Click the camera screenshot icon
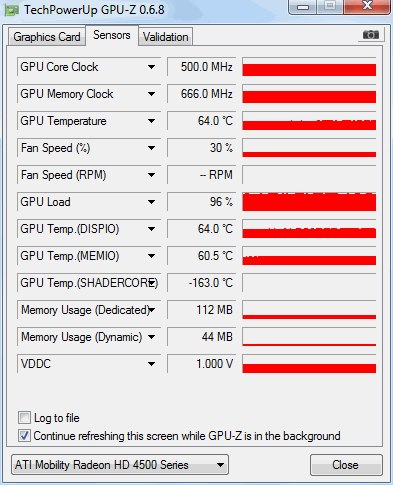Image resolution: width=393 pixels, height=485 pixels. [x=371, y=35]
